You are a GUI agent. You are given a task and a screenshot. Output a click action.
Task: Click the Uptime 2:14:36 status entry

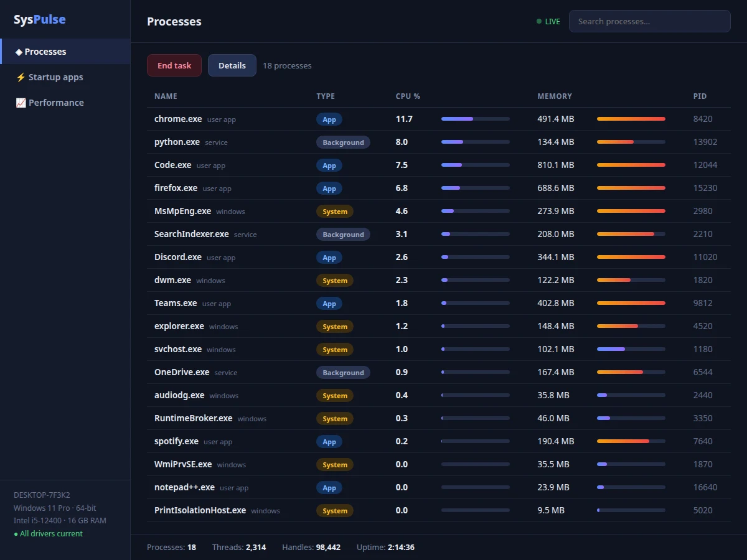(x=385, y=548)
